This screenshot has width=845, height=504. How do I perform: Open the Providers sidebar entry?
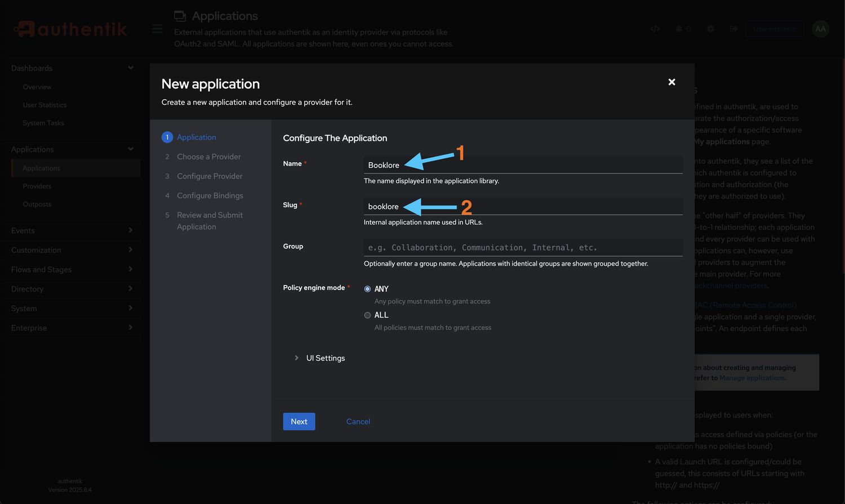tap(37, 186)
